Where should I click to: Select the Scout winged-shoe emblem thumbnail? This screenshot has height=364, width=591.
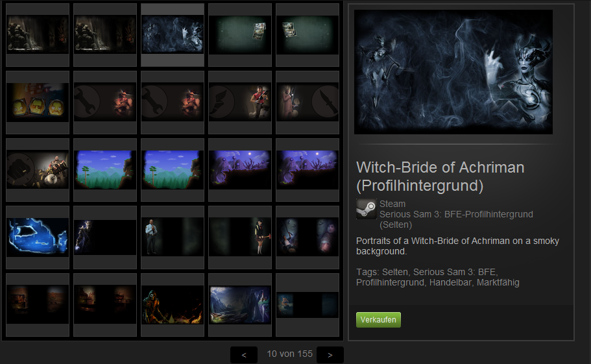[x=240, y=102]
